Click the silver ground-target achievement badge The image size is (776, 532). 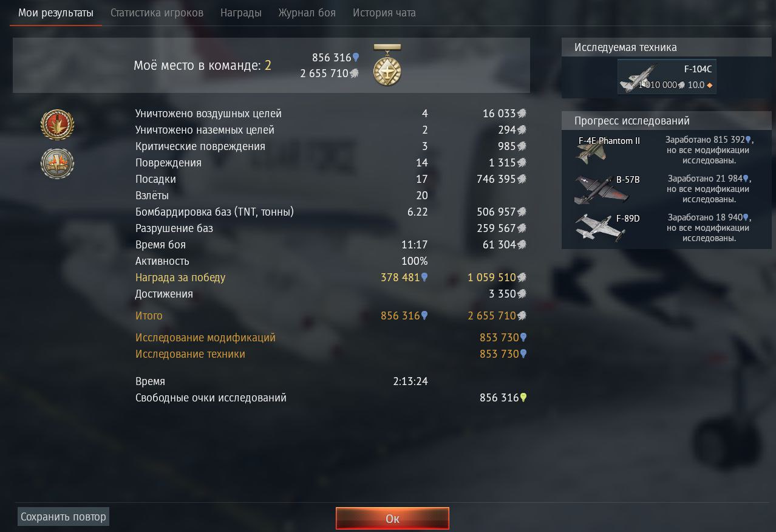tap(58, 163)
